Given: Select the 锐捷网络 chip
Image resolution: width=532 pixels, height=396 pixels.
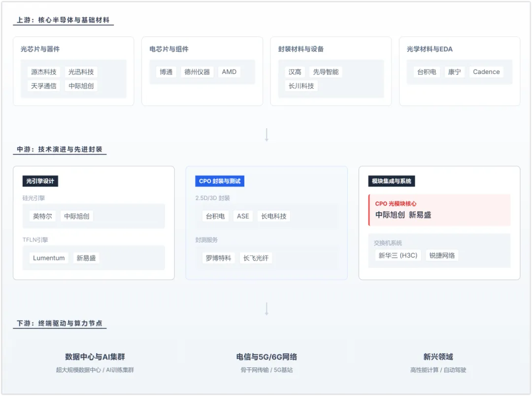Looking at the screenshot, I should (x=442, y=255).
